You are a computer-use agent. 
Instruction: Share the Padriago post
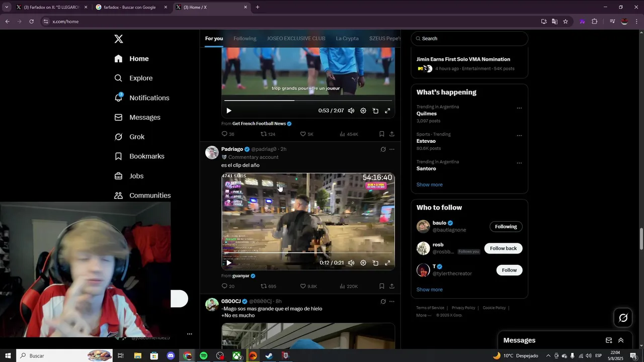click(x=391, y=286)
